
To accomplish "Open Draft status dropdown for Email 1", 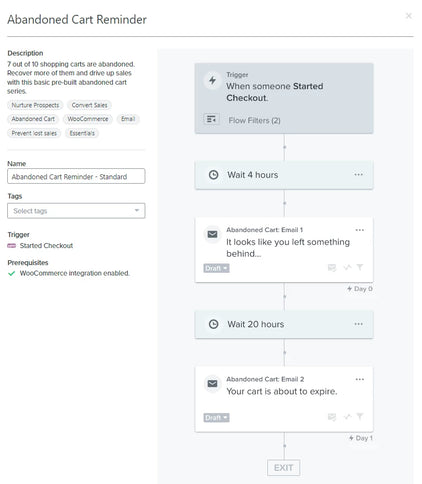I will point(216,268).
